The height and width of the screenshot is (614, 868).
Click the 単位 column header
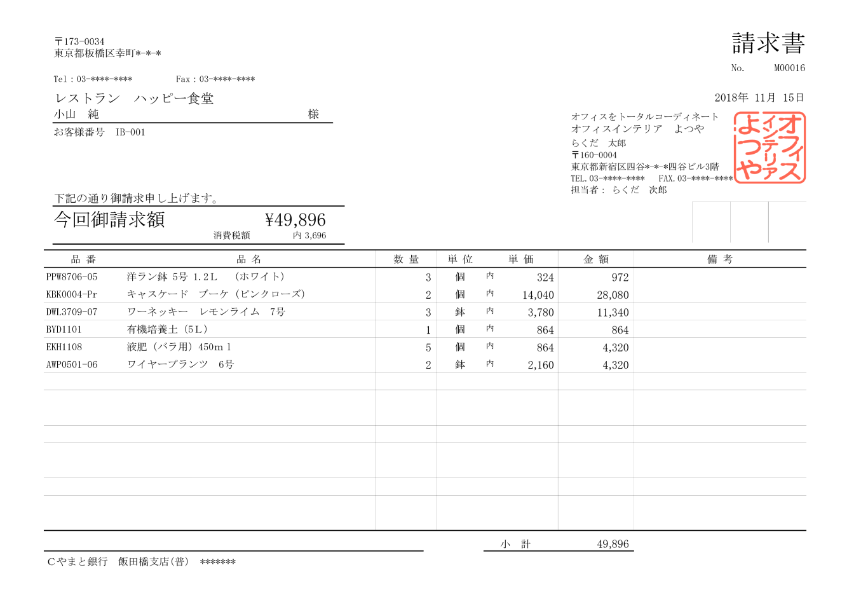[460, 259]
